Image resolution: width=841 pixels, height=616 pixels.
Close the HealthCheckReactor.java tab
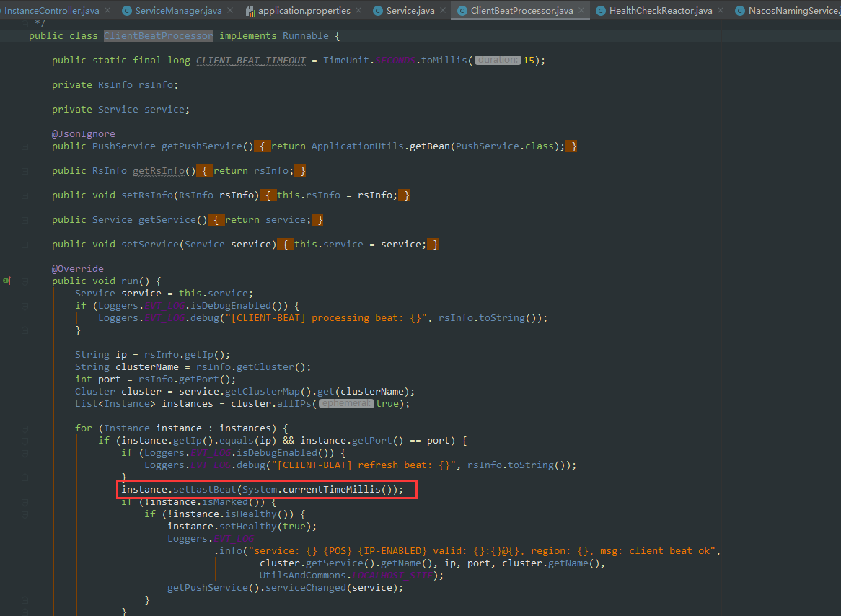(x=721, y=10)
